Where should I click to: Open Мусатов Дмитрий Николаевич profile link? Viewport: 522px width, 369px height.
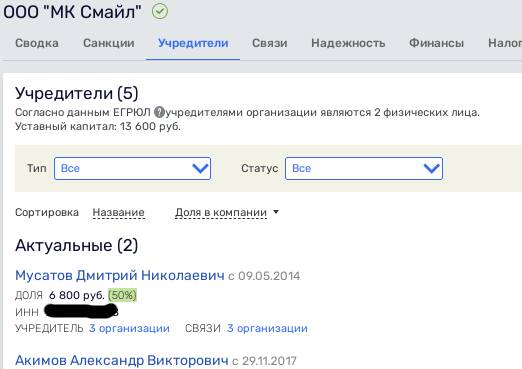(120, 276)
